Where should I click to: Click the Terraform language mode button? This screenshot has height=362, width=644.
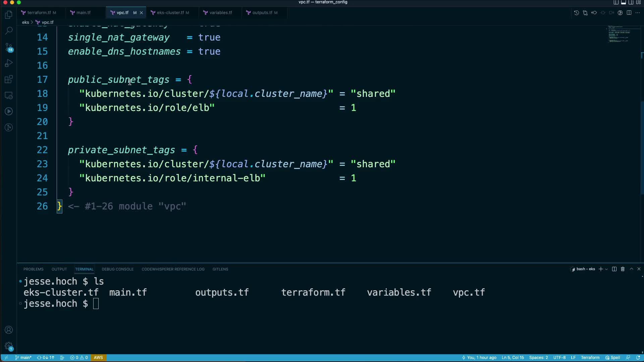(590, 358)
